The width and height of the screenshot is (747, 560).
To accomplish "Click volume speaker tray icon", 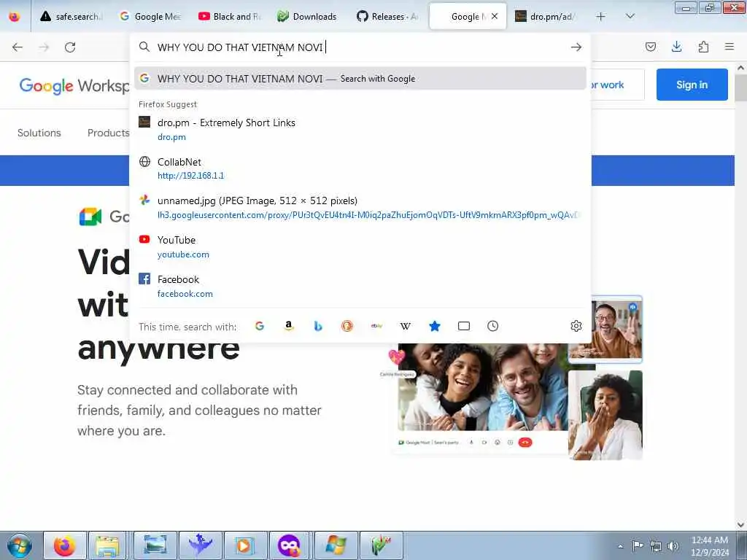I will (x=673, y=545).
